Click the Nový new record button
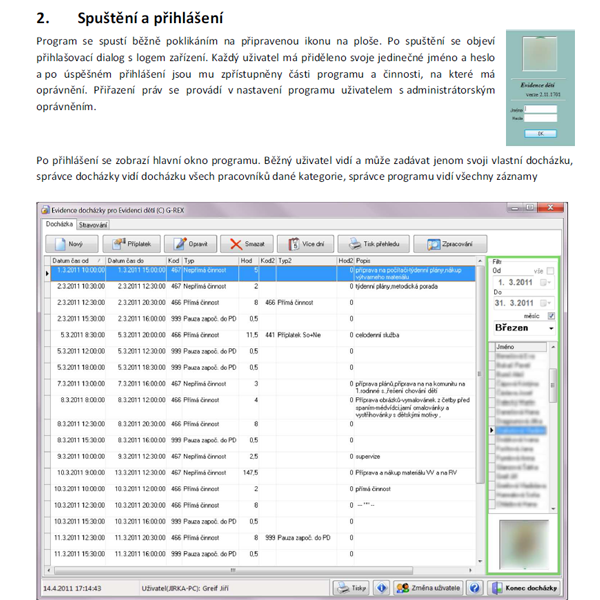The height and width of the screenshot is (600, 600). [x=72, y=244]
